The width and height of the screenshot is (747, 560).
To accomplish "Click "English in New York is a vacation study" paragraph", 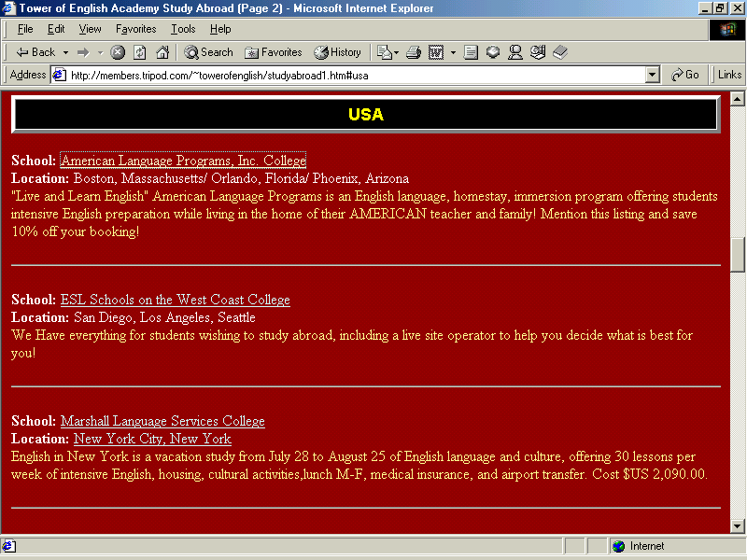I will (359, 465).
